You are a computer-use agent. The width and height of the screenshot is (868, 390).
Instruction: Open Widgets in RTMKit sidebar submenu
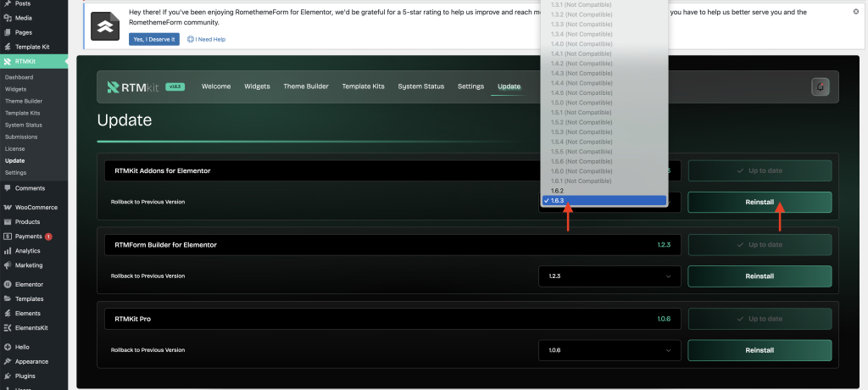pyautogui.click(x=15, y=89)
